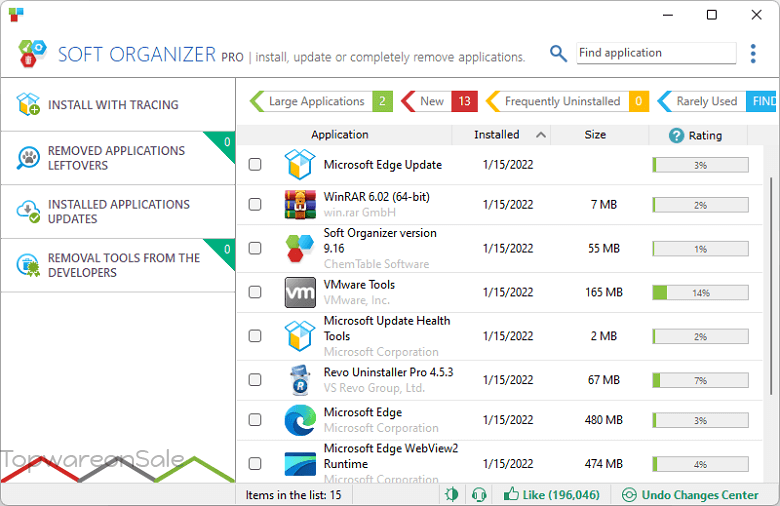Select the Frequently Uninstalled filter tab
This screenshot has width=780, height=506.
(567, 101)
